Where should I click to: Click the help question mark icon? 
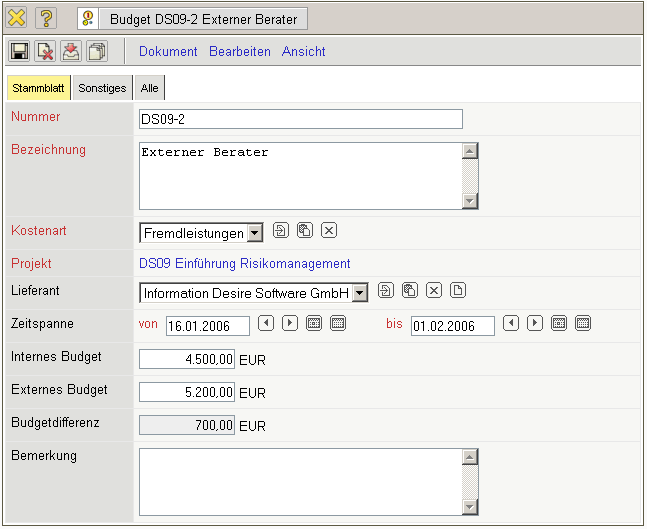pos(47,18)
